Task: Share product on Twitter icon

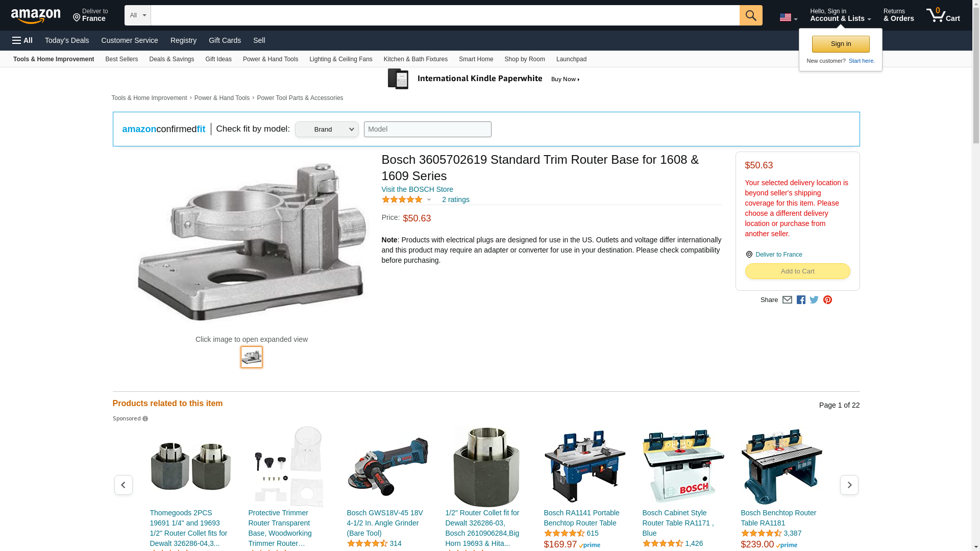Action: point(814,300)
